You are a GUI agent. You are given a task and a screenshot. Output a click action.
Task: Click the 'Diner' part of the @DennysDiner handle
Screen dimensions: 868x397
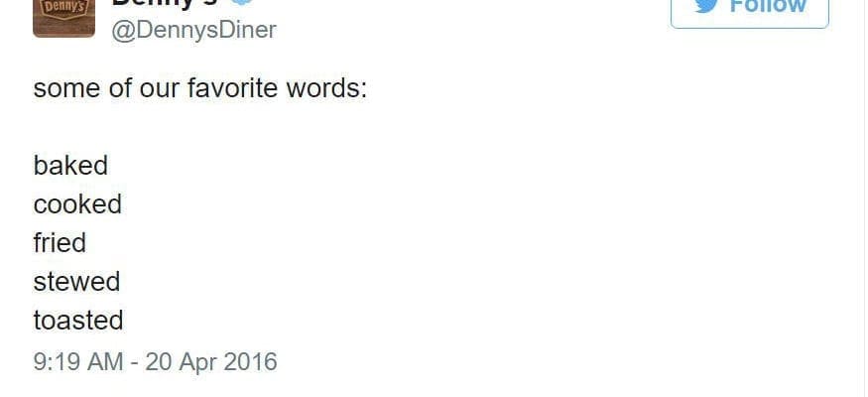pyautogui.click(x=245, y=30)
